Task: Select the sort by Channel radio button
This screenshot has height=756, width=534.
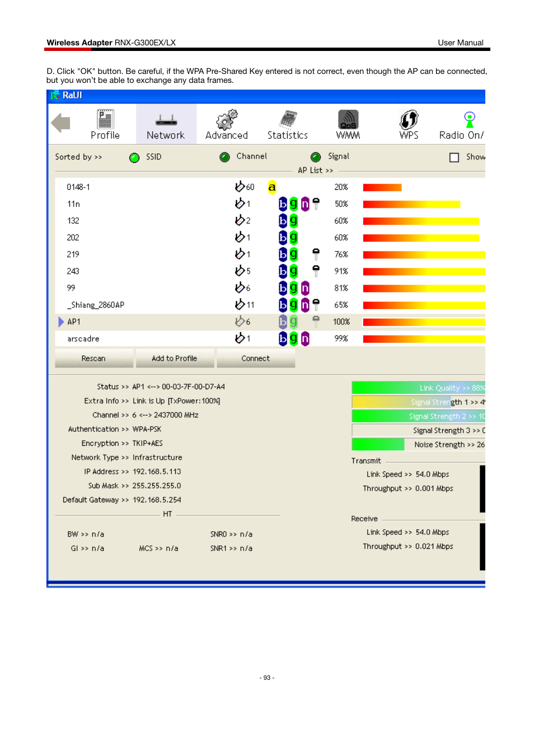Action: (225, 157)
